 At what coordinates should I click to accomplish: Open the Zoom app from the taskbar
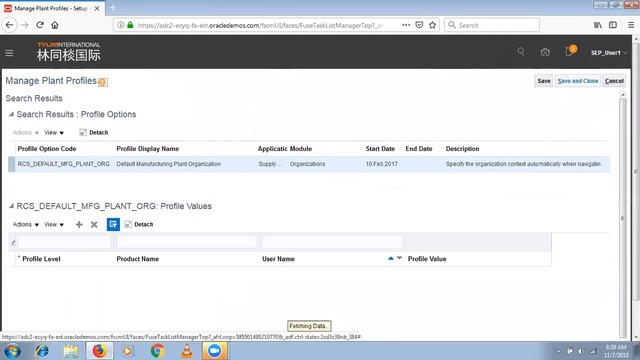pos(215,351)
